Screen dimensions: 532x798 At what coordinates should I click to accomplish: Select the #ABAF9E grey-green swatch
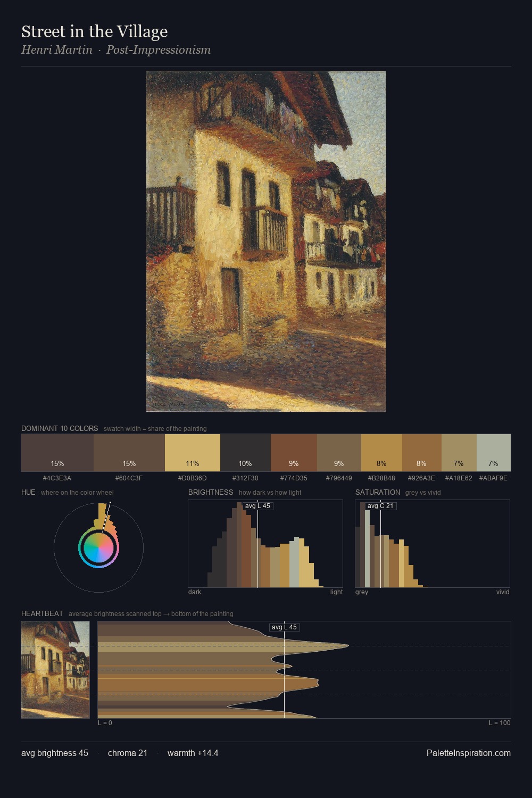494,453
